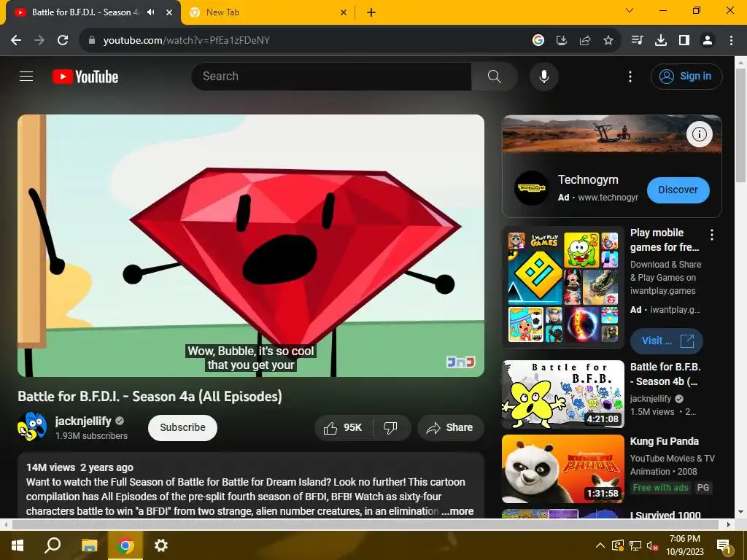This screenshot has height=560, width=747.
Task: Open the notification center icon
Action: pyautogui.click(x=724, y=545)
